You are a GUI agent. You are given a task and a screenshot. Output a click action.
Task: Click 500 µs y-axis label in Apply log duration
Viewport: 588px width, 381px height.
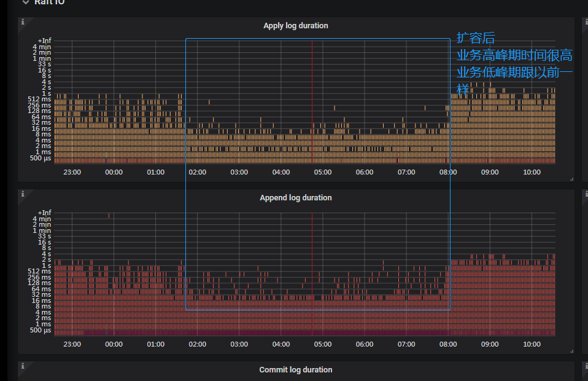(41, 158)
